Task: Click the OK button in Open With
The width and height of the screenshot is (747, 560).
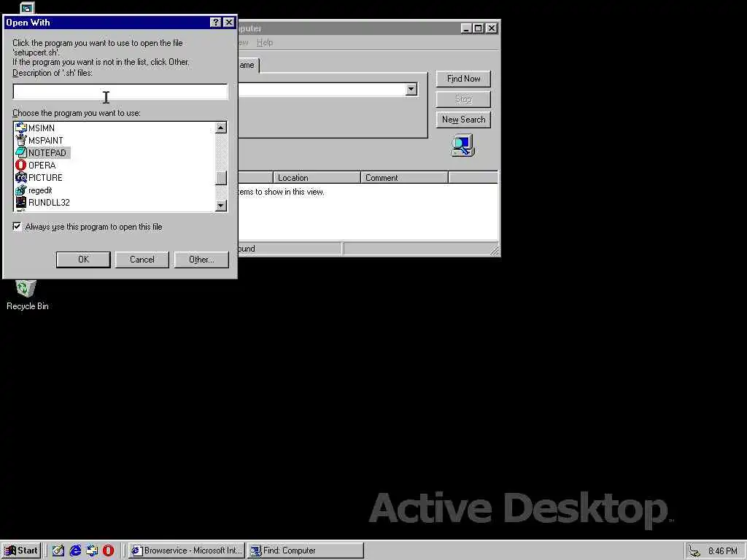Action: 83,260
